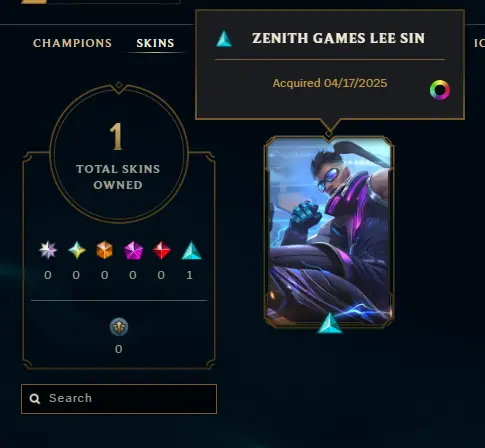Image resolution: width=485 pixels, height=448 pixels.
Task: Select the green four-point rarity gem
Action: [77, 250]
